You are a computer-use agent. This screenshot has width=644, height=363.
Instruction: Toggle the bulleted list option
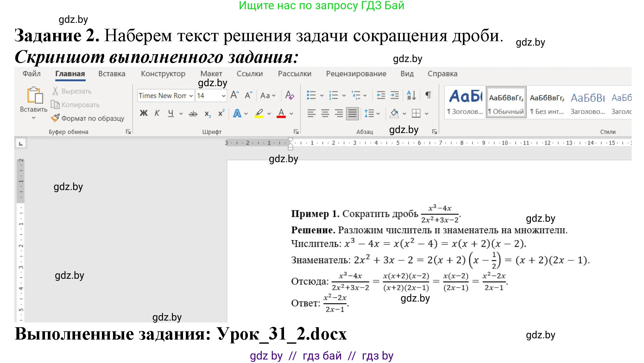312,95
